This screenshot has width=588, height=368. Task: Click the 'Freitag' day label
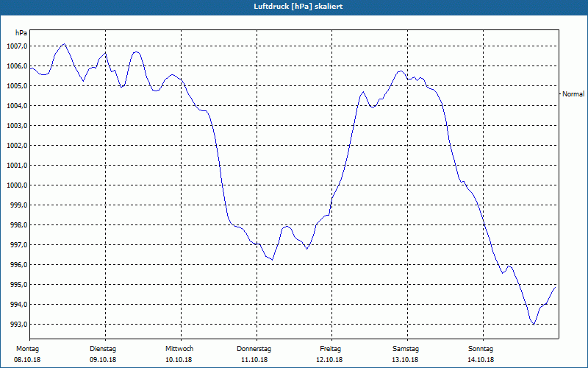coord(330,349)
